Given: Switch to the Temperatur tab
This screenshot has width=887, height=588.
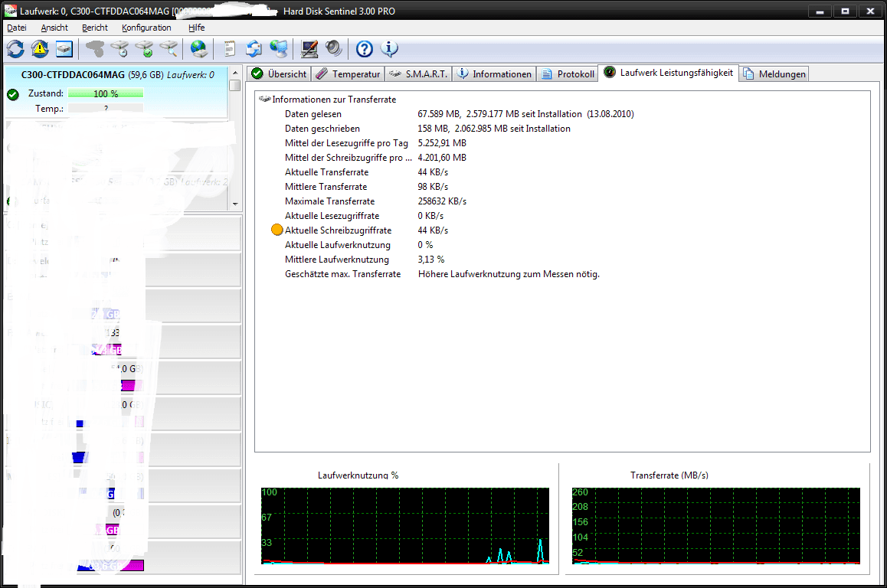Looking at the screenshot, I should coord(348,74).
